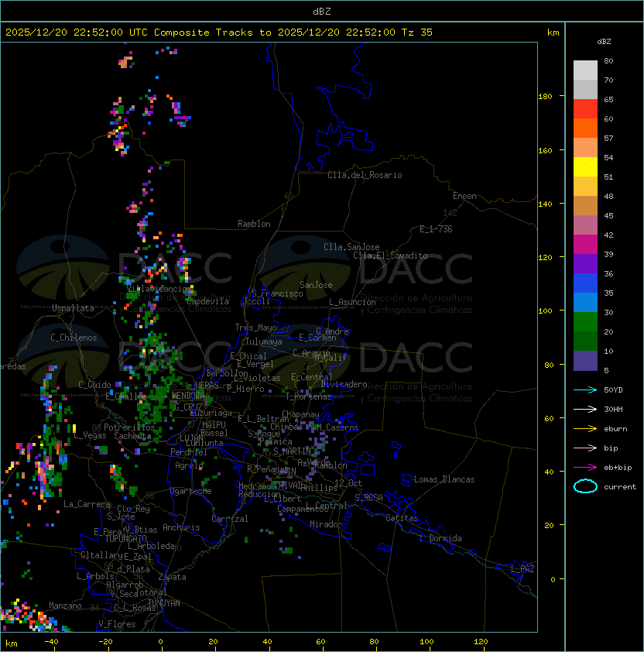Click the Zapata label
Screen dimensions: 644x652
click(172, 577)
